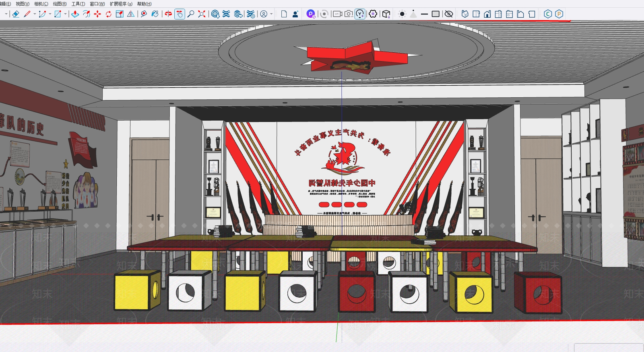Click the hexagon C plugin icon

(x=548, y=14)
